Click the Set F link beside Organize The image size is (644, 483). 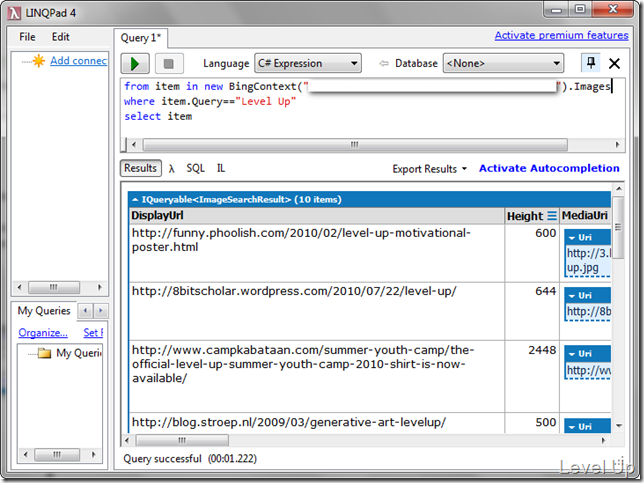click(x=93, y=333)
